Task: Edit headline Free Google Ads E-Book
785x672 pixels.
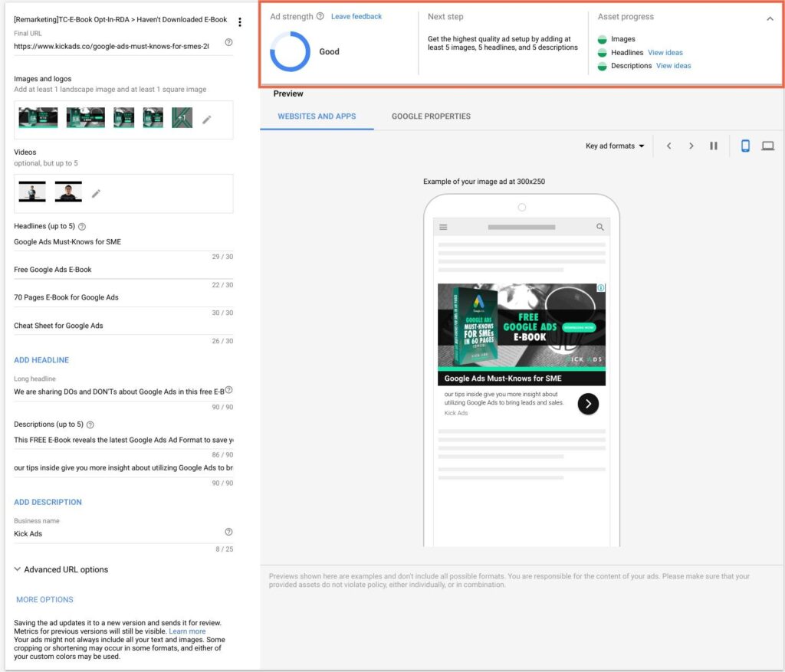Action: (123, 270)
